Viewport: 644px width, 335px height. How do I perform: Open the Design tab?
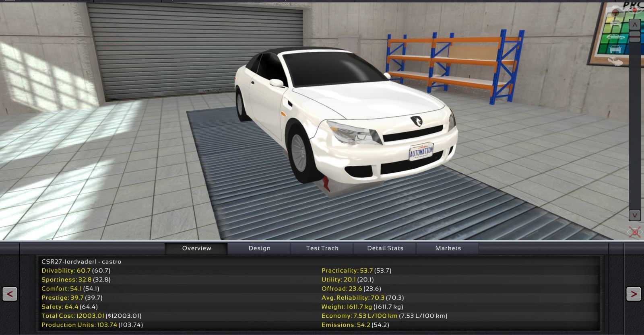(259, 249)
